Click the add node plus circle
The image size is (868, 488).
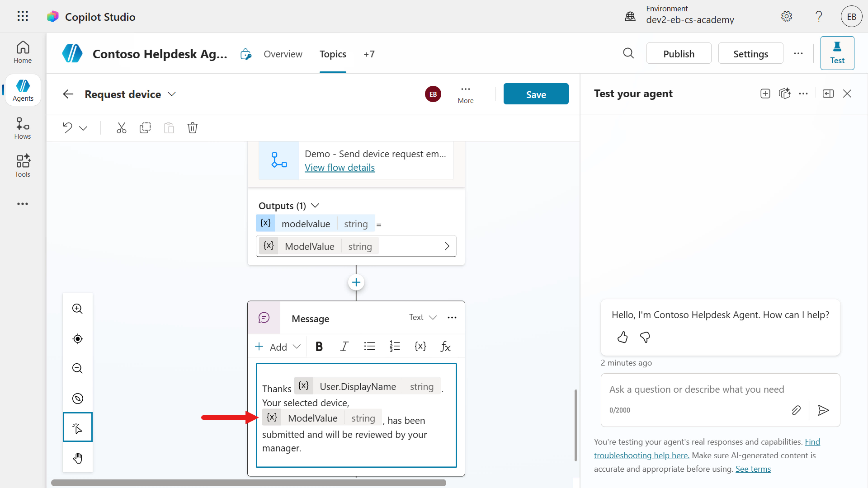click(356, 282)
